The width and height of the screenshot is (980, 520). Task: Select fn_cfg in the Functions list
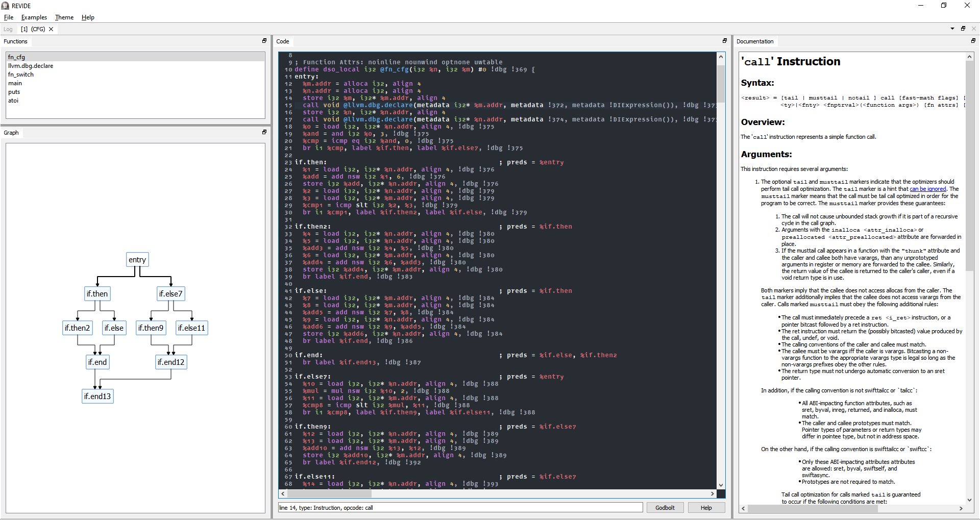pos(135,57)
